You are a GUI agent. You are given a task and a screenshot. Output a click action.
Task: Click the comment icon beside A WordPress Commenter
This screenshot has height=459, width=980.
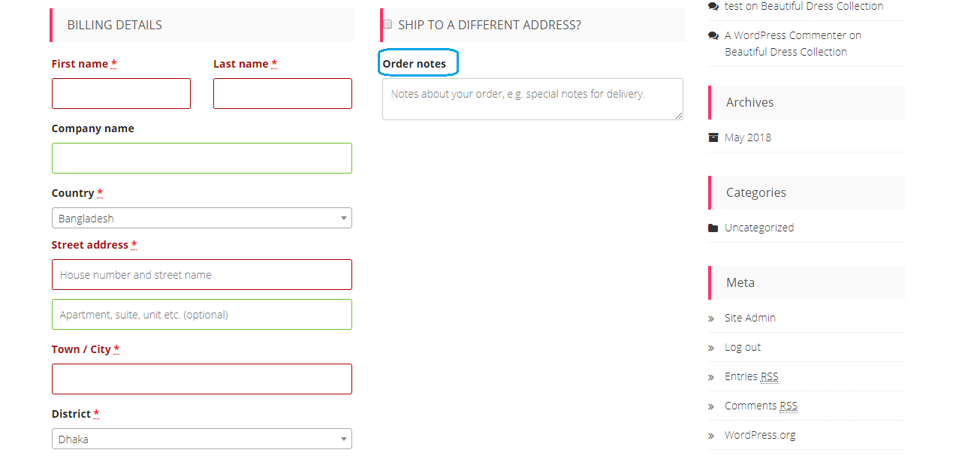713,35
